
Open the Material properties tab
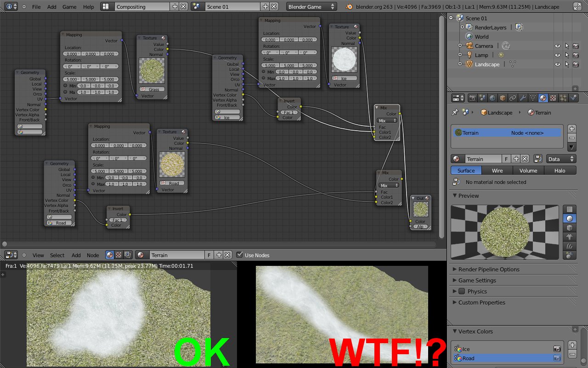point(543,98)
